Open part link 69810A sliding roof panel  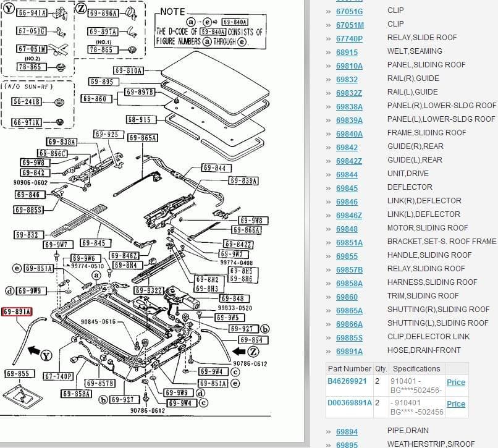pos(349,66)
